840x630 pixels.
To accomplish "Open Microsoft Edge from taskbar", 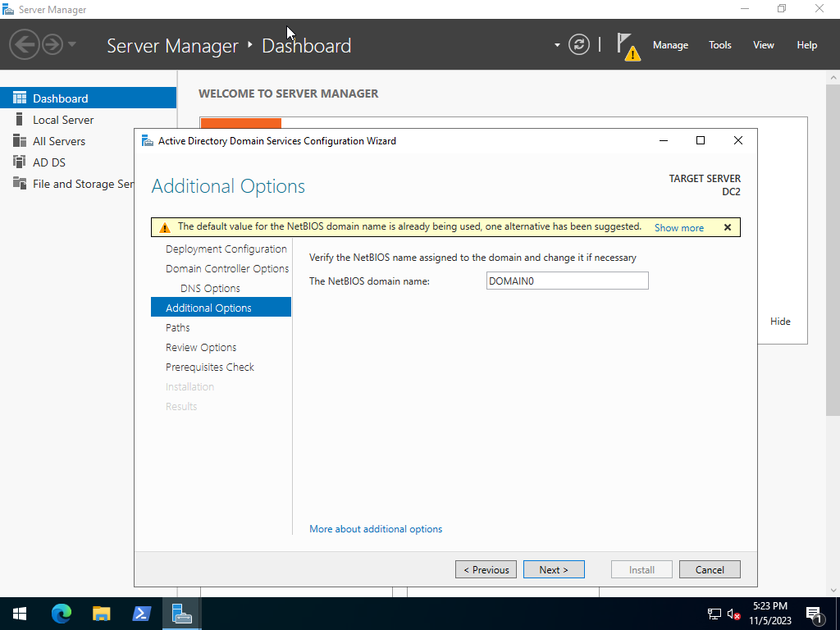I will 62,614.
